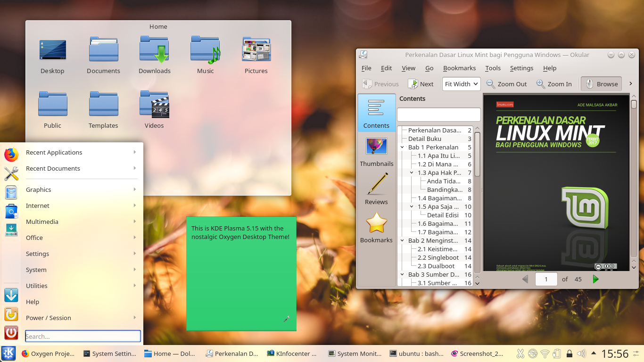
Task: Activate the Browse tool toggle in Okular
Action: [601, 84]
